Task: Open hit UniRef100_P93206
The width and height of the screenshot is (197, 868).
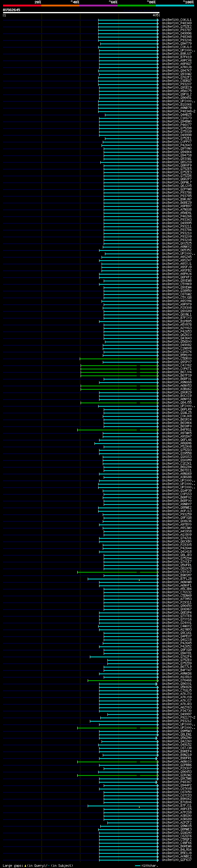Action: 176,40
